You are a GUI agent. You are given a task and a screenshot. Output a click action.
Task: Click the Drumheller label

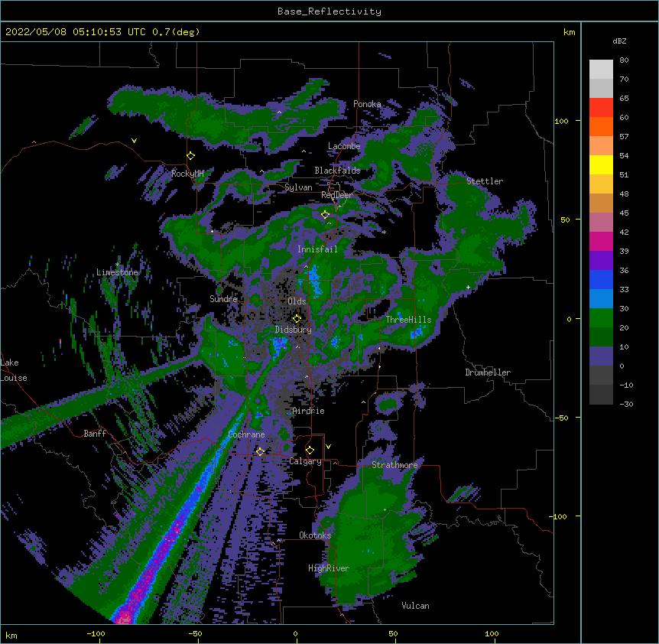point(488,372)
